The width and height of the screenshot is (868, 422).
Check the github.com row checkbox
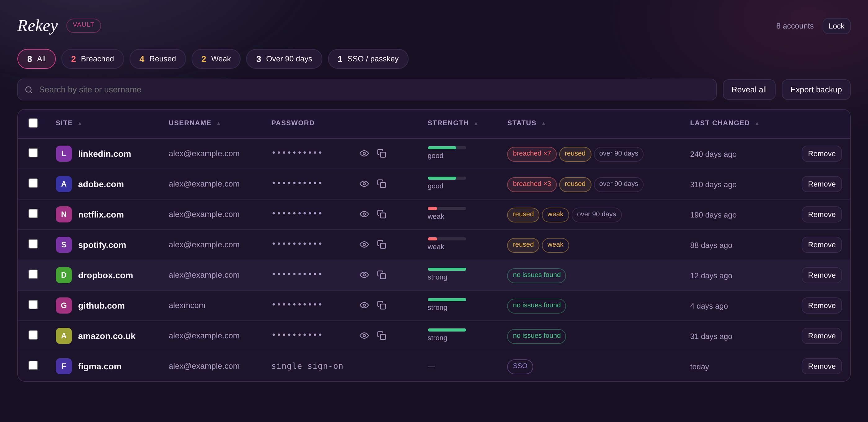pos(33,304)
